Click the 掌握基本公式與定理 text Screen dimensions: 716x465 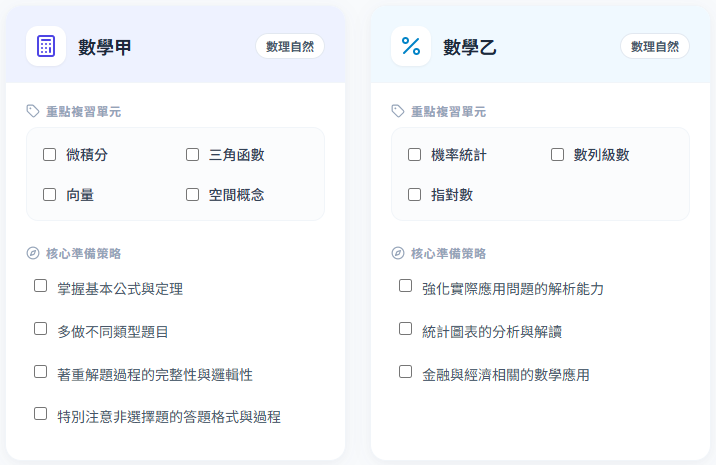tap(120, 289)
